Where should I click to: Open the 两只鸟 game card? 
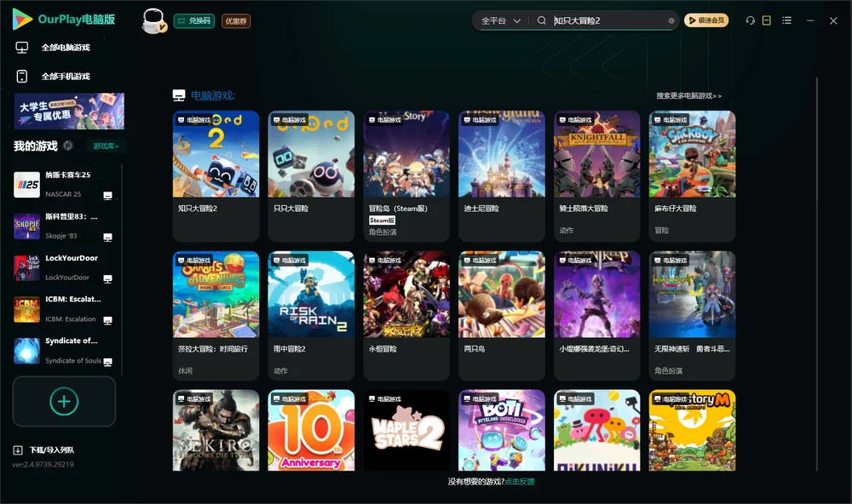click(x=502, y=316)
